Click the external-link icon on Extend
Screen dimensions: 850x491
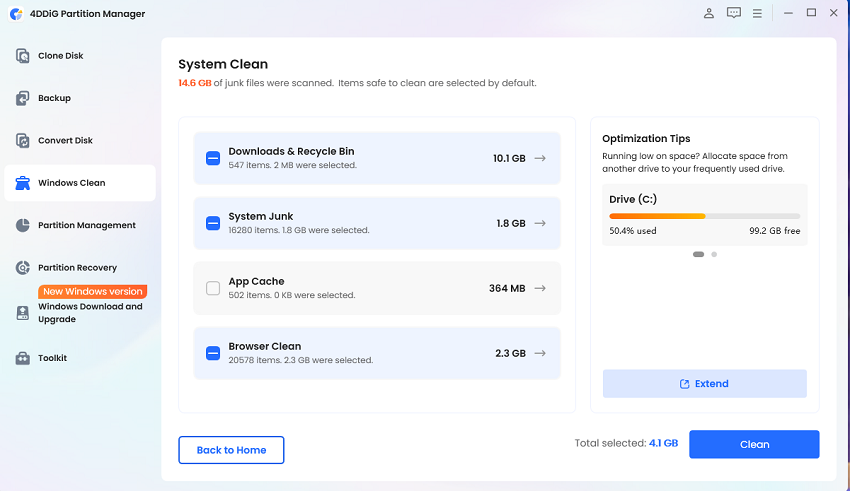[x=685, y=384]
